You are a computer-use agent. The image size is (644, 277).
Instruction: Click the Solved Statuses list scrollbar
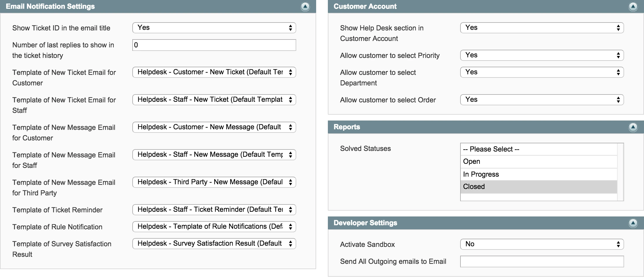tap(620, 172)
